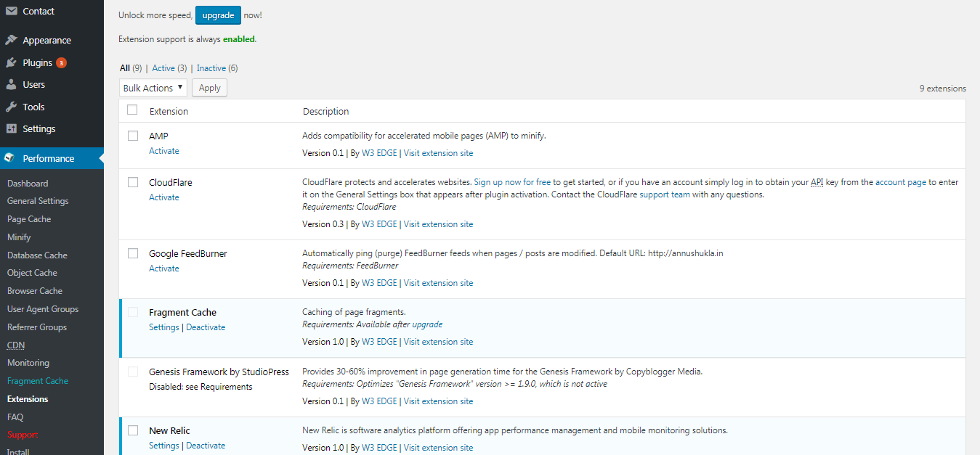
Task: Open the Minify submenu item
Action: point(19,237)
